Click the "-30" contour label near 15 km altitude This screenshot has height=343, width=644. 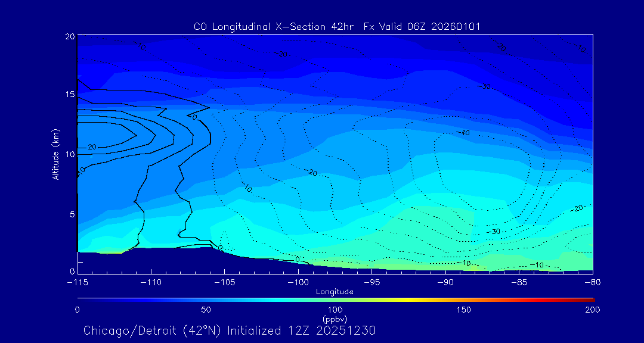pos(484,86)
